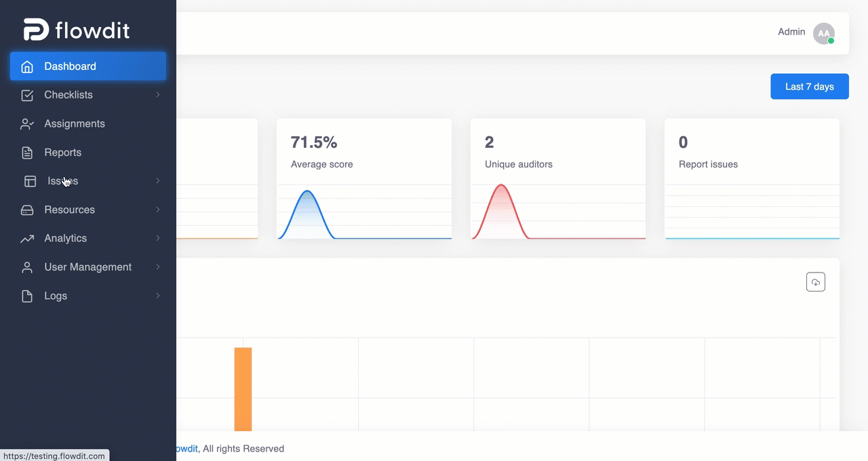The image size is (868, 461).
Task: Click the Issues layout icon
Action: (31, 181)
